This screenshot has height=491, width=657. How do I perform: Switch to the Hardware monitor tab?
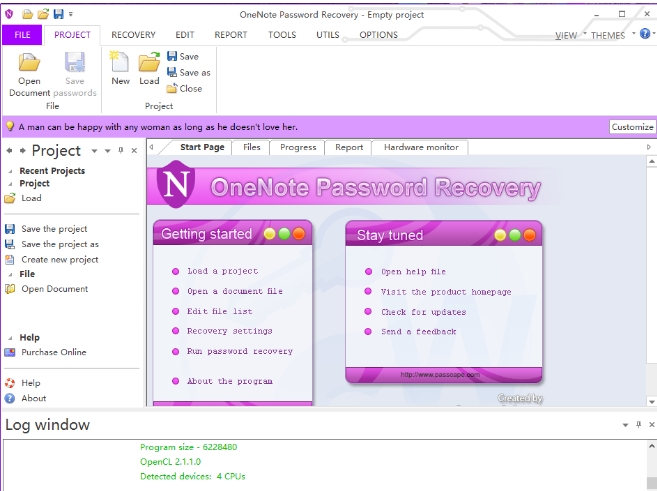421,147
